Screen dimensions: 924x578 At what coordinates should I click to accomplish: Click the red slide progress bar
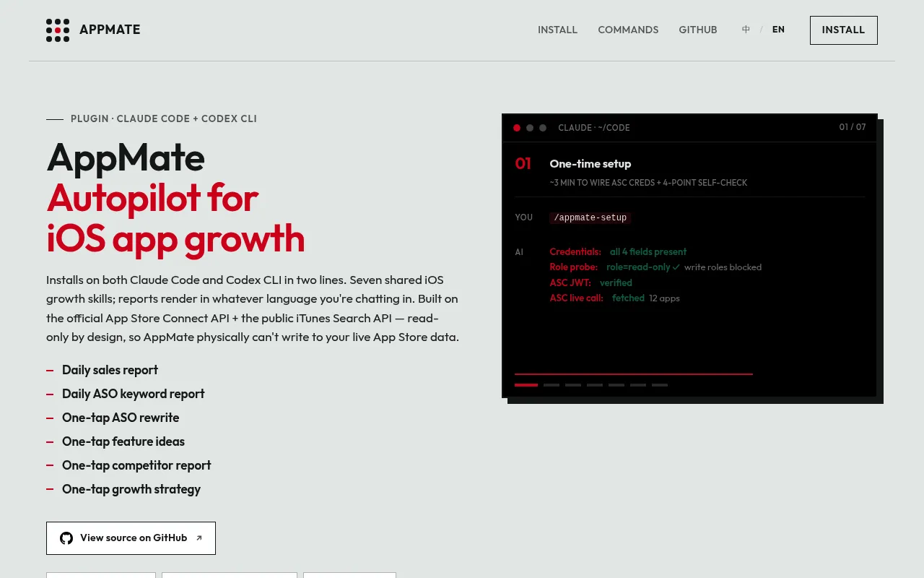(x=634, y=374)
